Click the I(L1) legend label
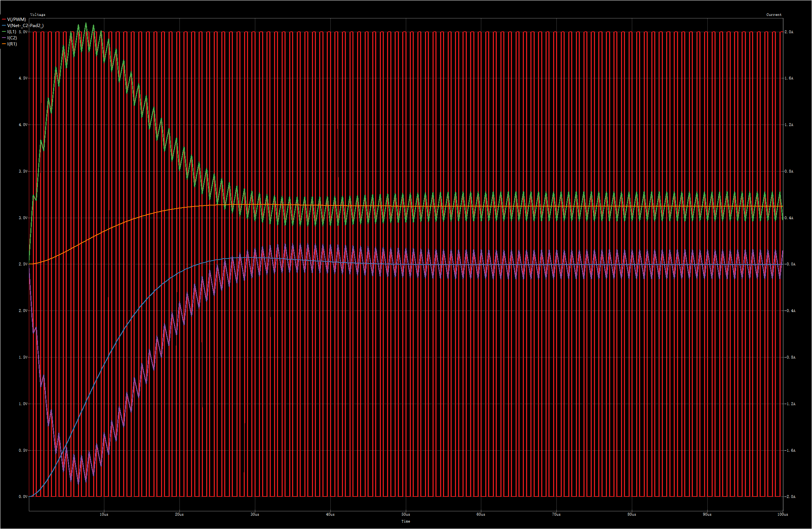This screenshot has width=812, height=529. click(x=12, y=32)
